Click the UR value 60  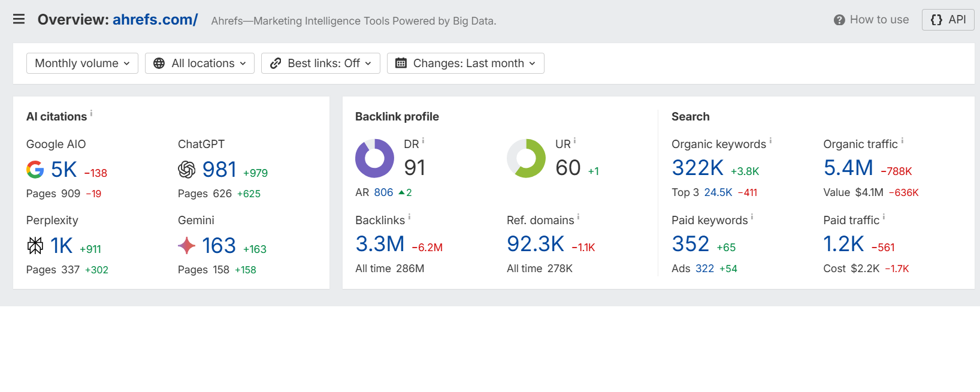click(568, 168)
